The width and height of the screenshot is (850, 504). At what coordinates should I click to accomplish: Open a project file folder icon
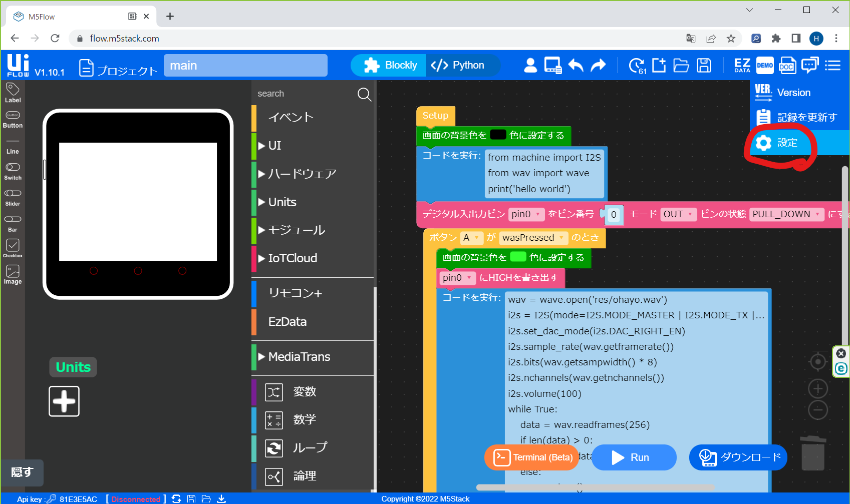click(681, 66)
